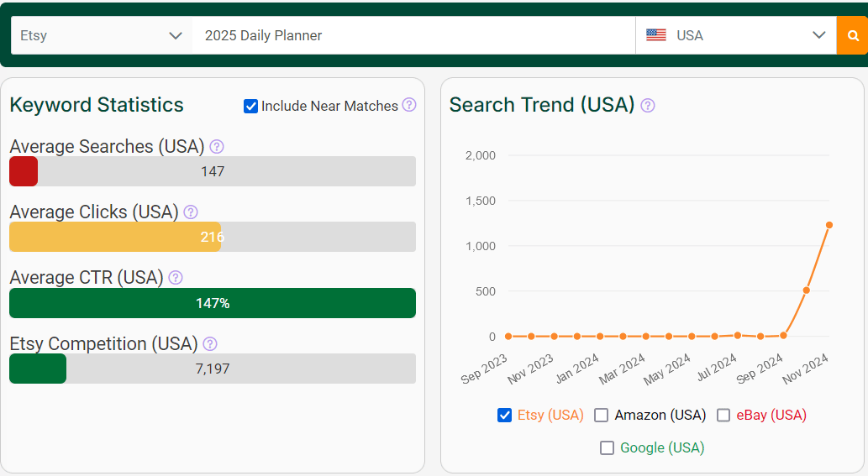Click the 2,000 y-axis label
This screenshot has width=868, height=476.
[480, 155]
